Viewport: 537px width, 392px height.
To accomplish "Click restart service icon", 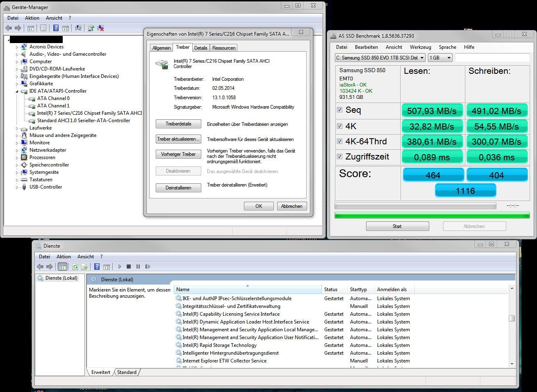I will click(148, 267).
